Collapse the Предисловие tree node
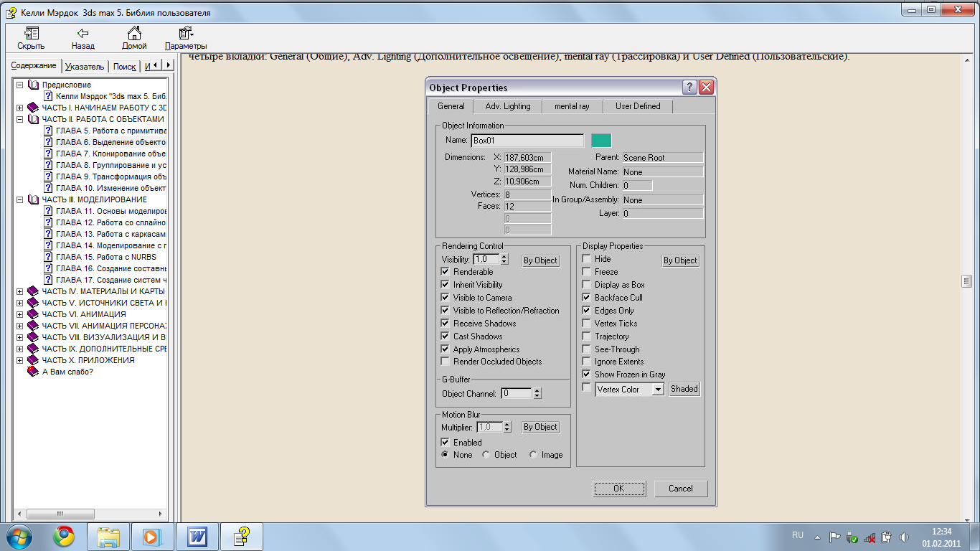Image resolution: width=980 pixels, height=551 pixels. (x=20, y=85)
